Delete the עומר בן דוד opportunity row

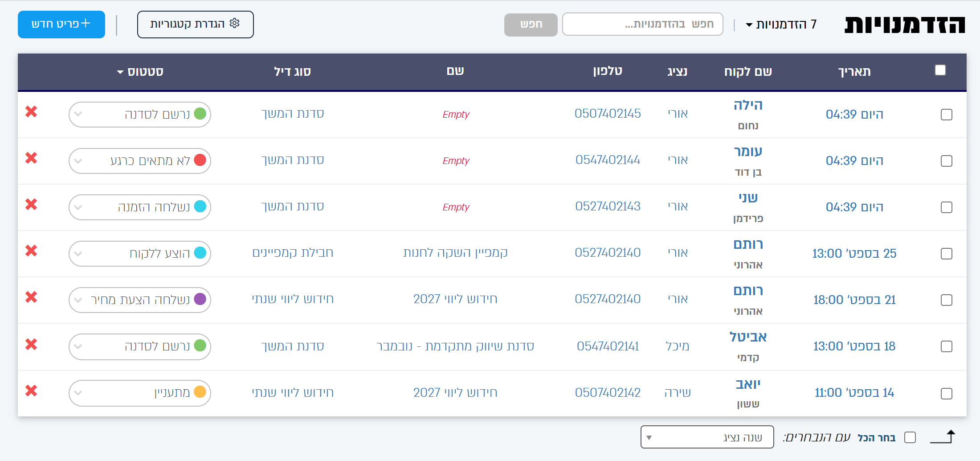tap(31, 158)
